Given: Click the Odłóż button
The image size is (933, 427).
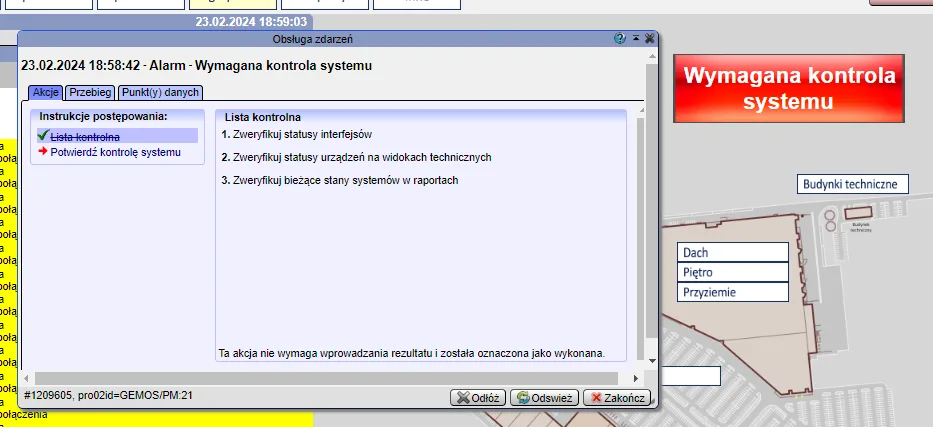Looking at the screenshot, I should [x=478, y=398].
